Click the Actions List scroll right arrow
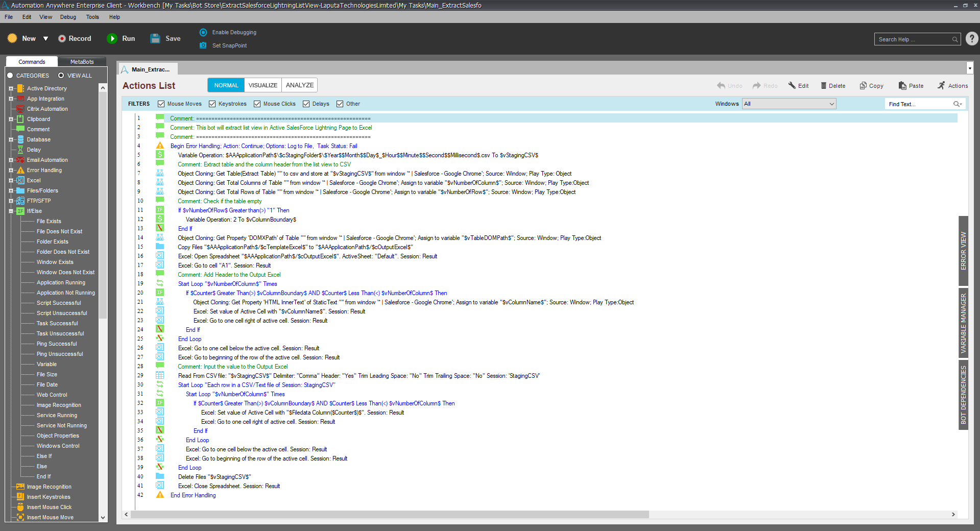Viewport: 980px width, 531px height. (x=953, y=514)
